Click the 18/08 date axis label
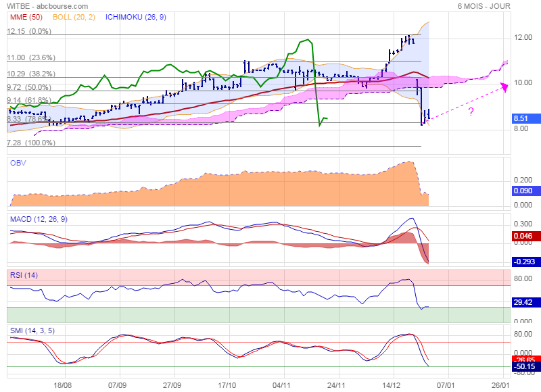The width and height of the screenshot is (541, 392). [62, 385]
